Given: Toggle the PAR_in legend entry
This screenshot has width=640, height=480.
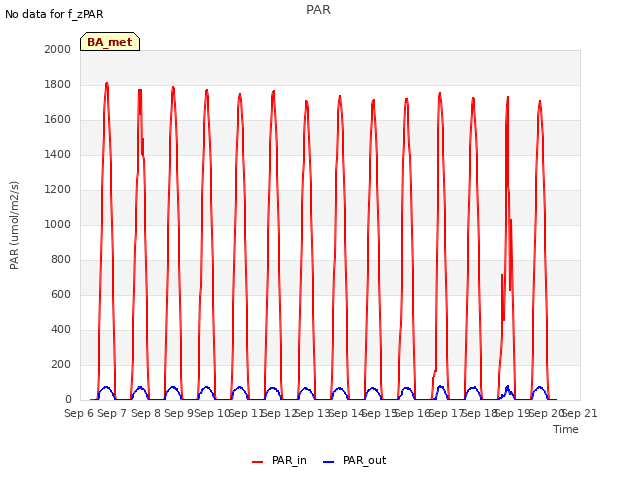Looking at the screenshot, I should coord(280,460).
